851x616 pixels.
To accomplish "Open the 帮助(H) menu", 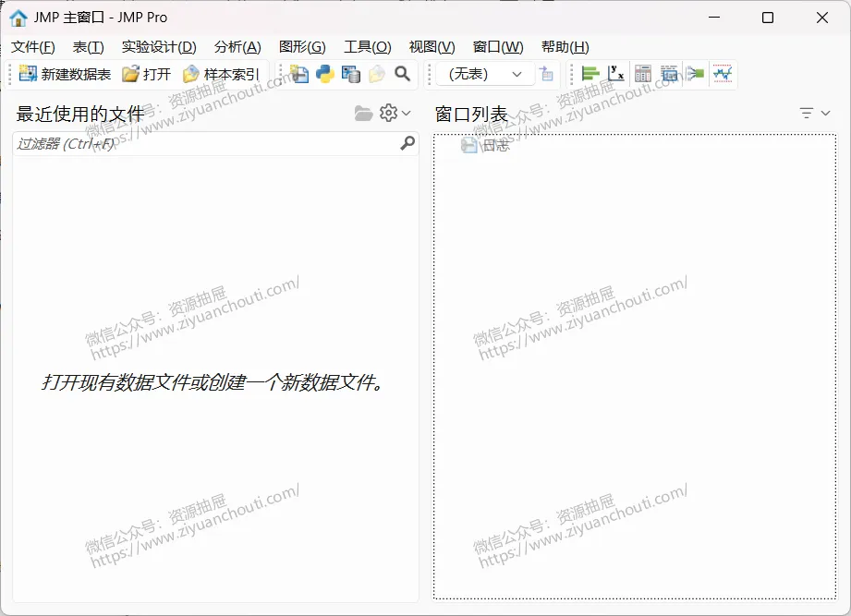I will point(565,47).
